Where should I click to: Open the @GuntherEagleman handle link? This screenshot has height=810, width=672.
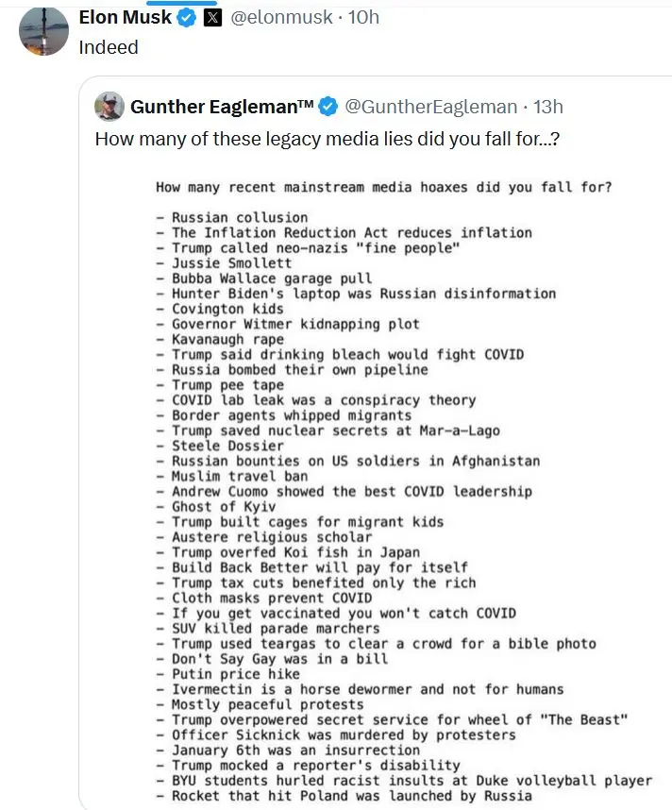(x=430, y=107)
